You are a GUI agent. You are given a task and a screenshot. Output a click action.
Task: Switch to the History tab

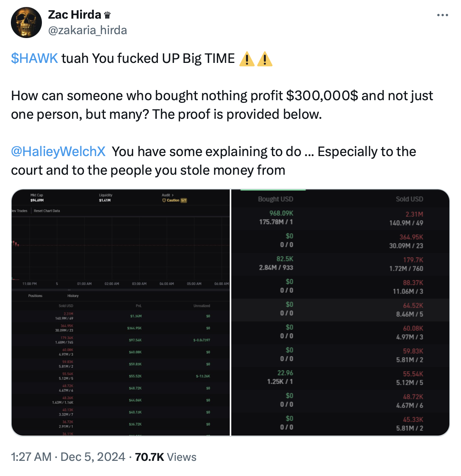(73, 296)
